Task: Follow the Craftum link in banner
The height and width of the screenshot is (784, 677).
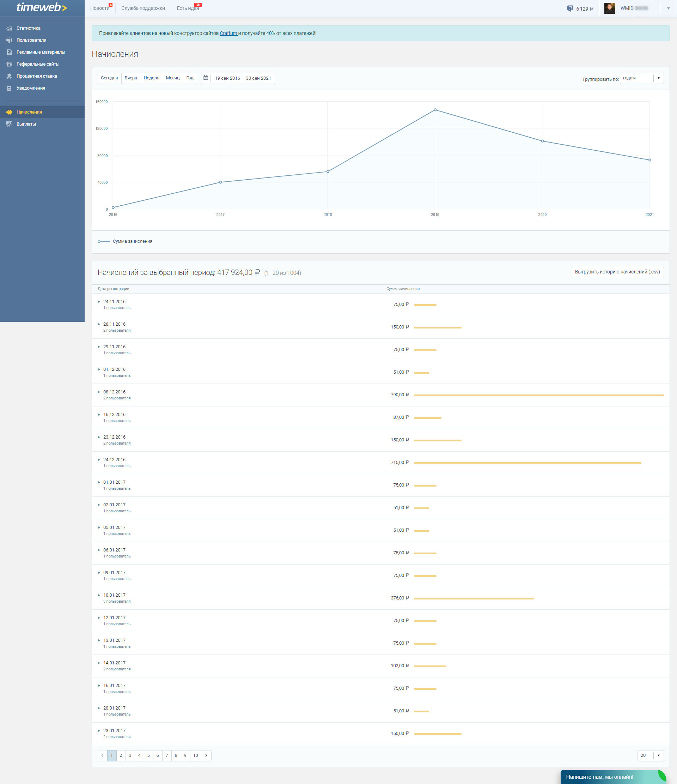Action: click(x=228, y=33)
